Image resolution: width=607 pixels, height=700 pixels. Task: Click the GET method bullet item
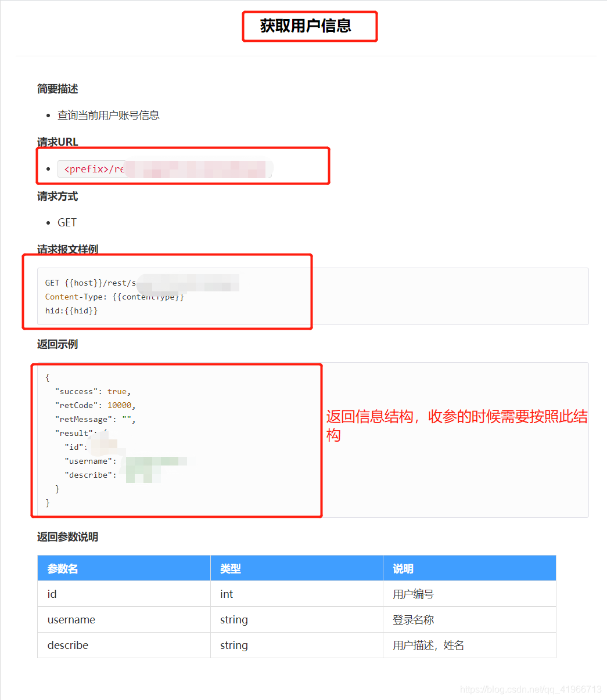(66, 222)
